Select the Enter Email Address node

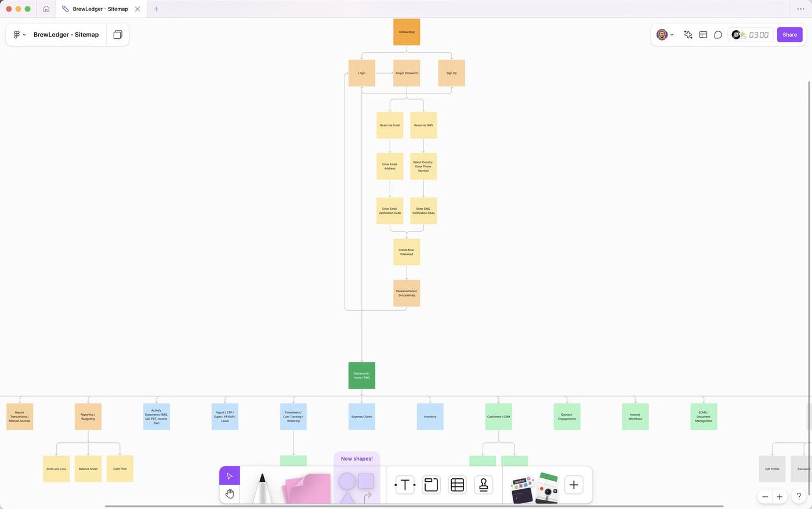point(390,166)
